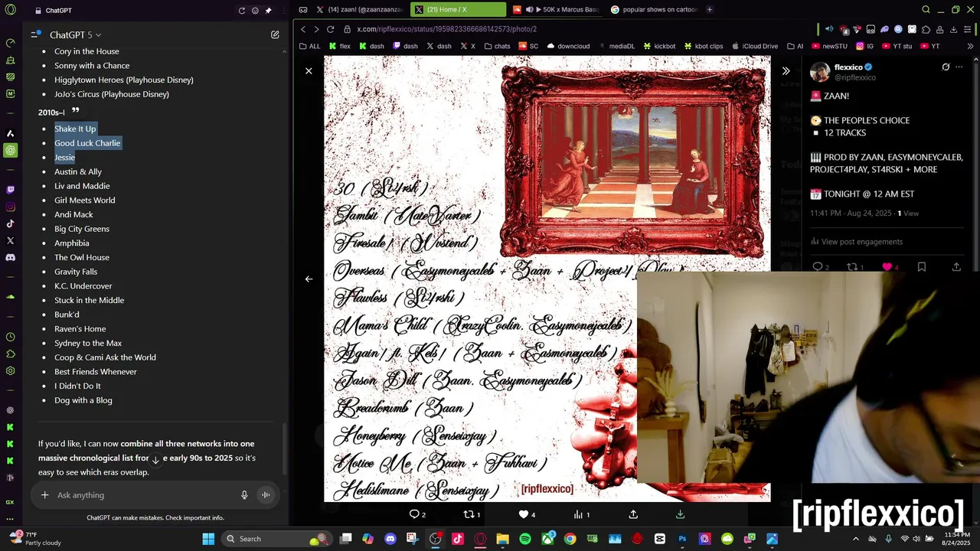This screenshot has height=551, width=980.
Task: Collapse the post side panel chevrons
Action: coord(786,71)
